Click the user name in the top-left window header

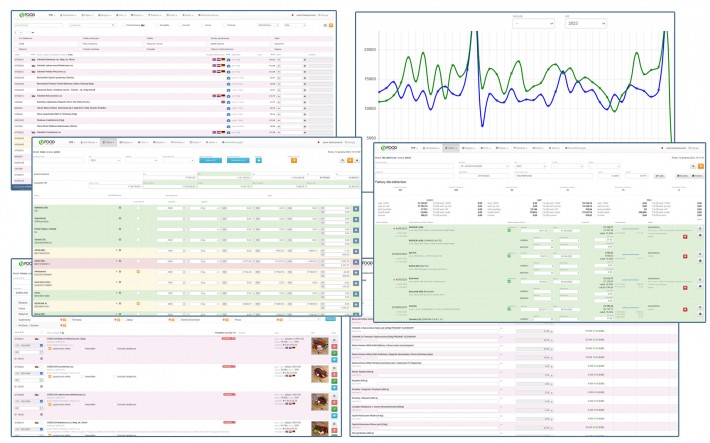pyautogui.click(x=318, y=17)
